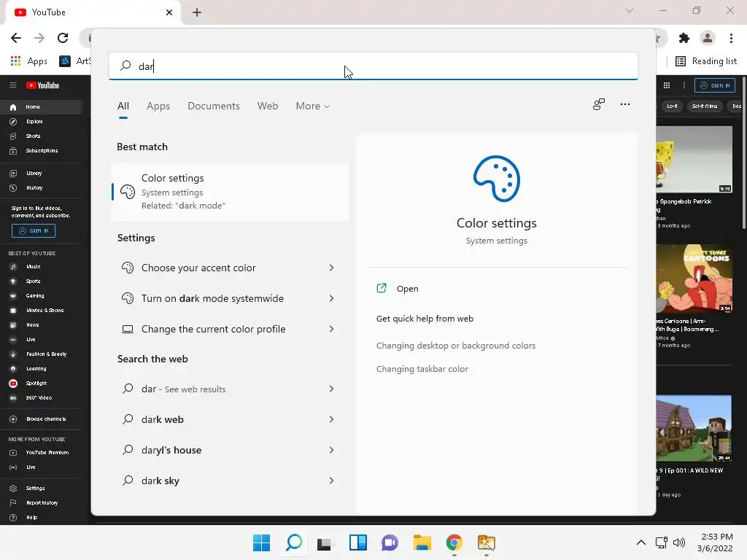Open Changing desktop or background colors link
Screen dimensions: 747x560
pyautogui.click(x=456, y=346)
